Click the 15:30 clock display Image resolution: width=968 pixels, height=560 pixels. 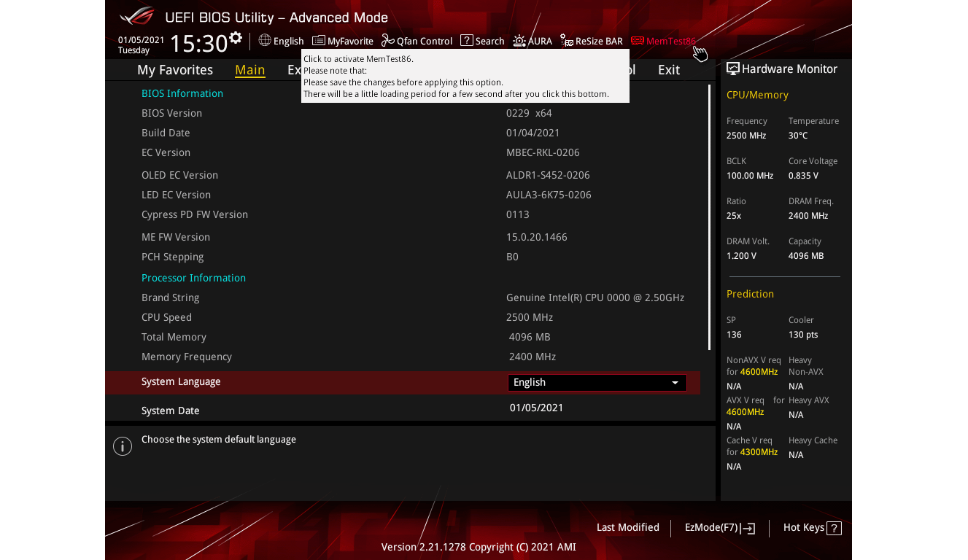click(x=199, y=44)
